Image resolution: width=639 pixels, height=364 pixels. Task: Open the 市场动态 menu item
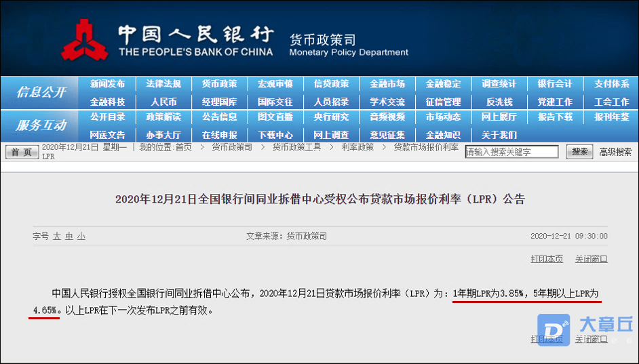tap(443, 117)
